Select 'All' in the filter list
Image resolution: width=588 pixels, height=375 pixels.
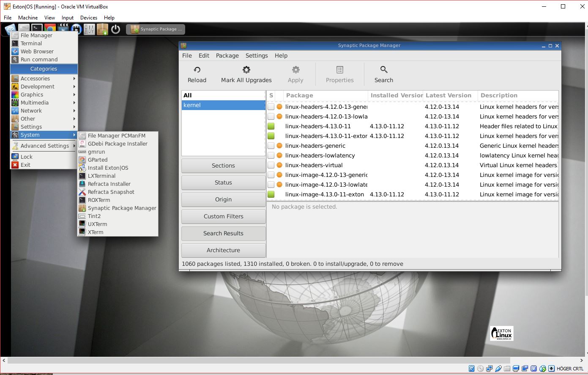click(x=223, y=95)
